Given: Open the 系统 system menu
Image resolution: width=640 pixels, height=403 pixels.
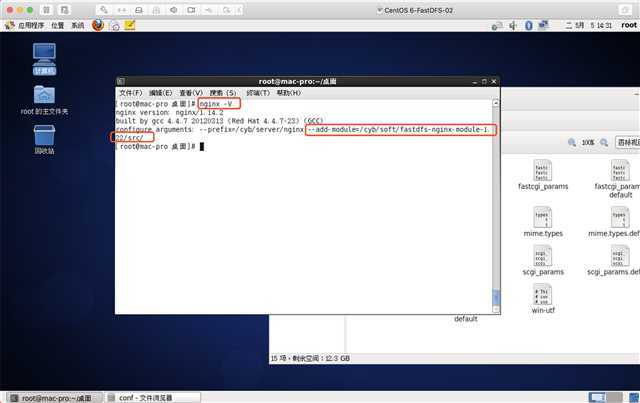Looking at the screenshot, I should (78, 25).
